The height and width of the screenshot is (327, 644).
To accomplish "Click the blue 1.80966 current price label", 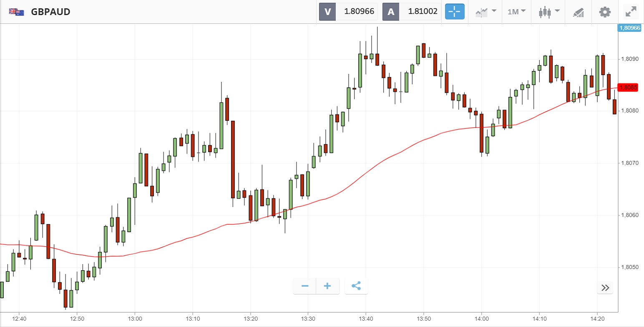I will (629, 28).
